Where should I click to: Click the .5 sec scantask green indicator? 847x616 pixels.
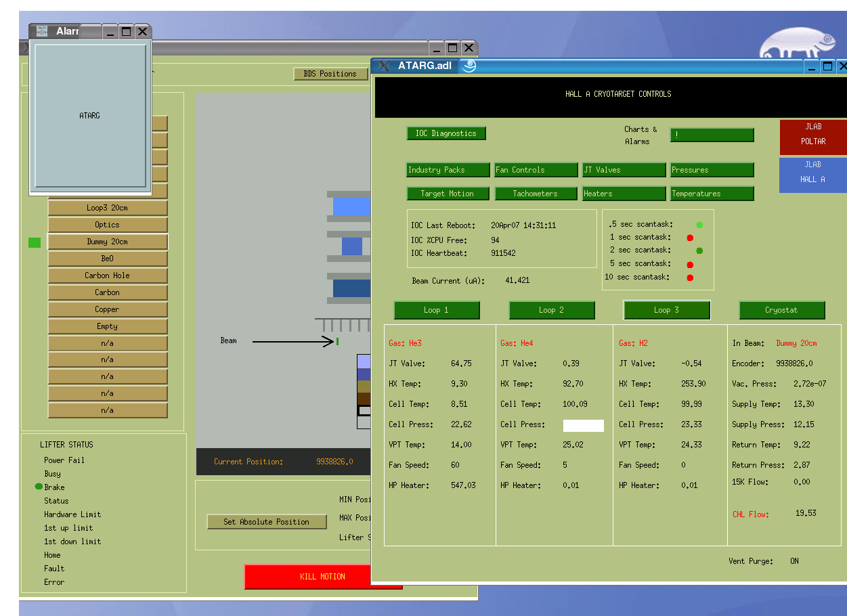point(699,225)
